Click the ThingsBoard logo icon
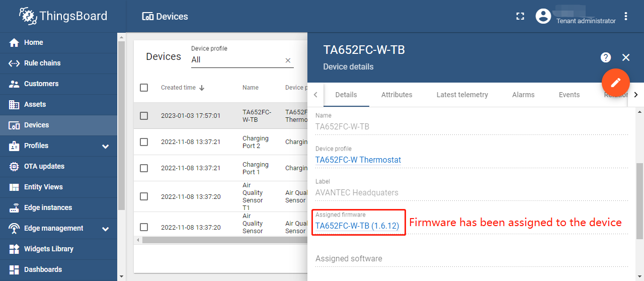This screenshot has width=644, height=281. 28,16
